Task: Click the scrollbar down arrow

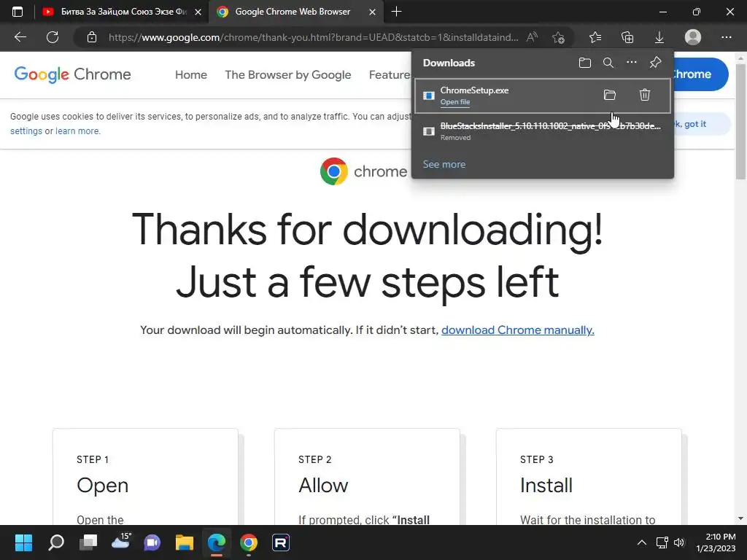Action: 740,518
